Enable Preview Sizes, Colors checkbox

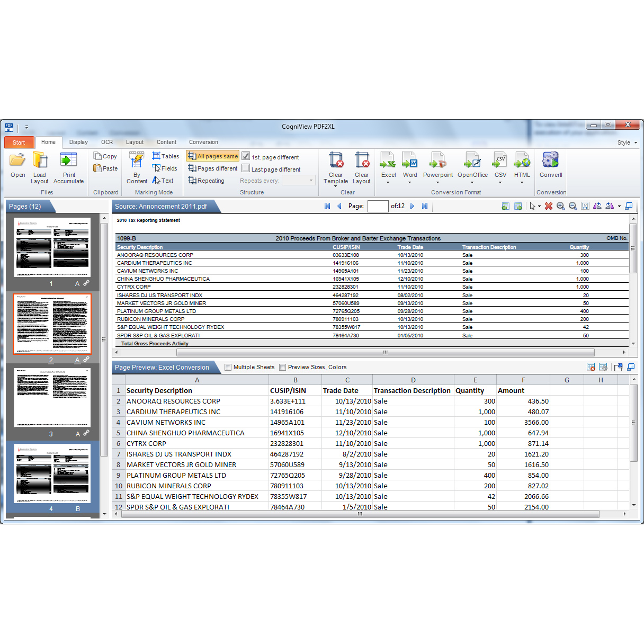(x=283, y=367)
